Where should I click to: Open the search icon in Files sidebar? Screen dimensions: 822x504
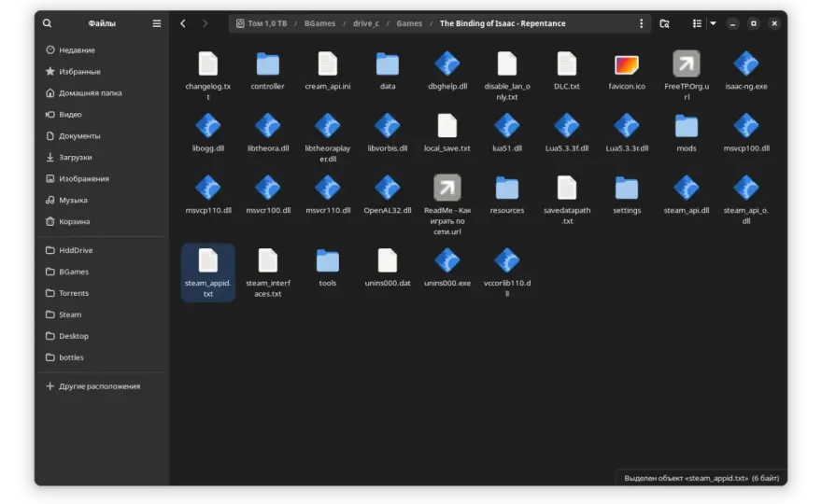(48, 23)
